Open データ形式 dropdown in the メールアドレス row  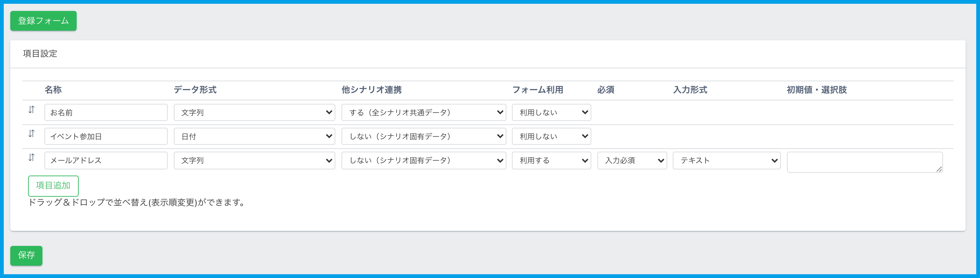pos(254,161)
